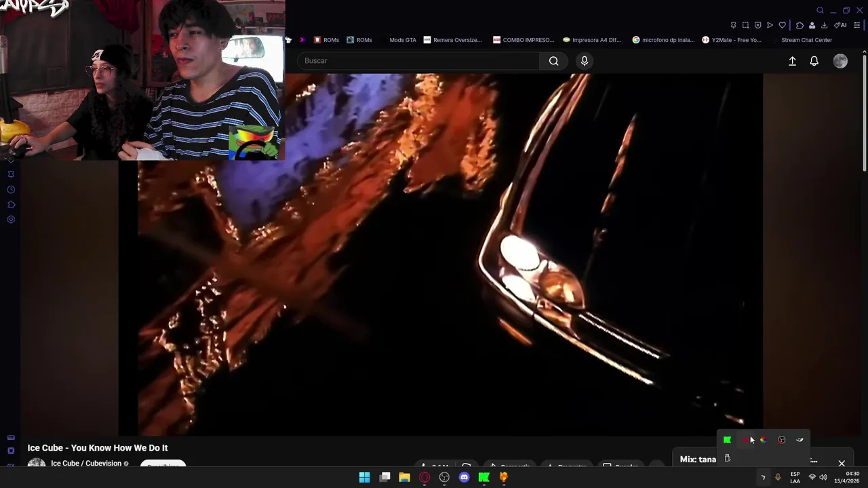Open Discord from the taskbar
Image resolution: width=868 pixels, height=488 pixels.
[464, 477]
